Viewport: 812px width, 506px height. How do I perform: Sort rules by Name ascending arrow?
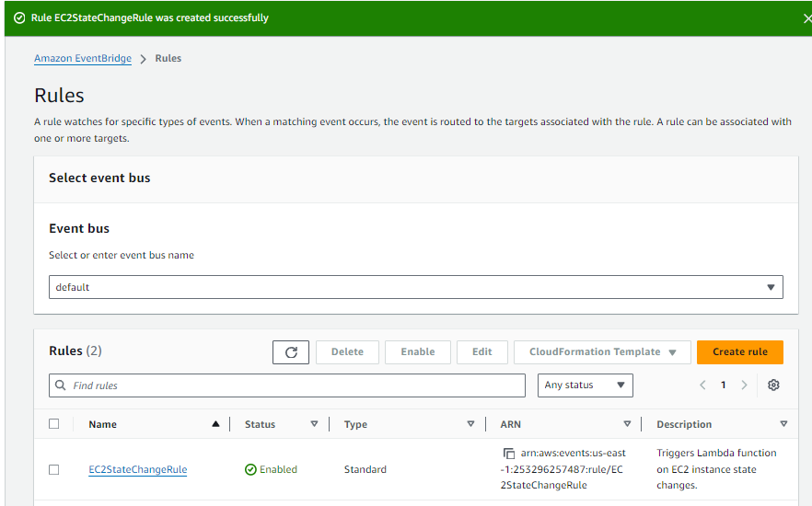(215, 424)
